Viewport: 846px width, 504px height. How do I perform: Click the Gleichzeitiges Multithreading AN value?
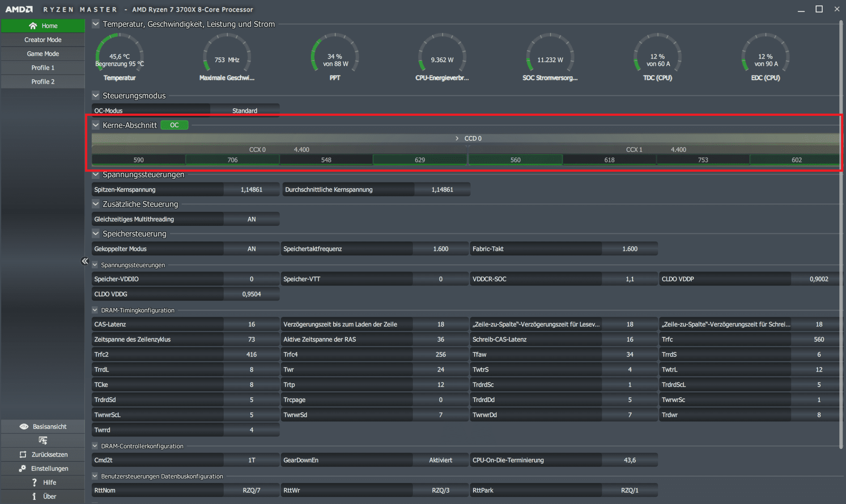251,219
